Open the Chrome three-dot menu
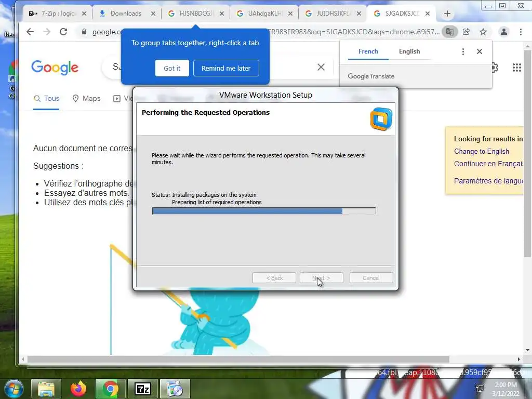This screenshot has height=399, width=532. point(521,32)
